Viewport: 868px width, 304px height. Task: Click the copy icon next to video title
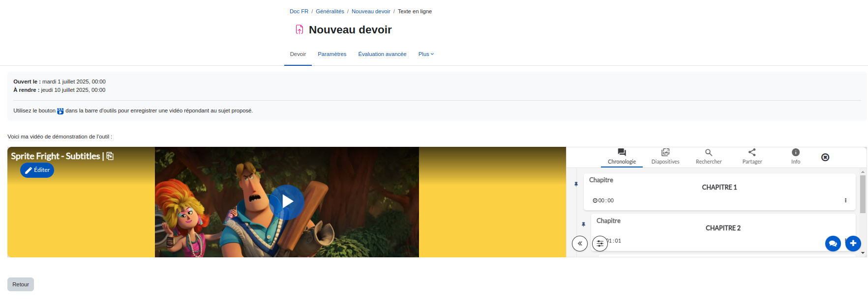click(x=110, y=156)
